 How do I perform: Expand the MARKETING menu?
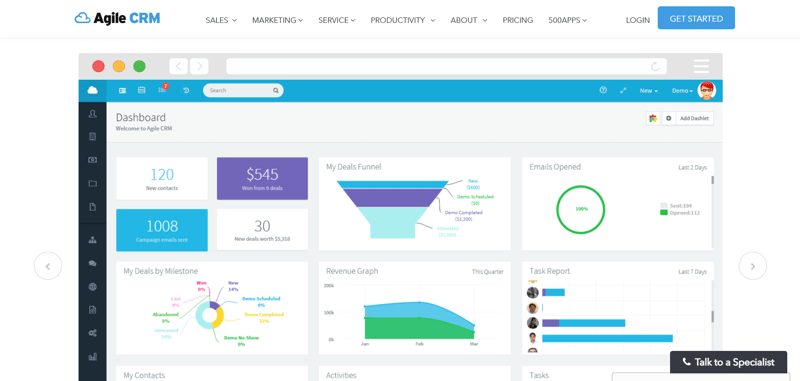(278, 20)
